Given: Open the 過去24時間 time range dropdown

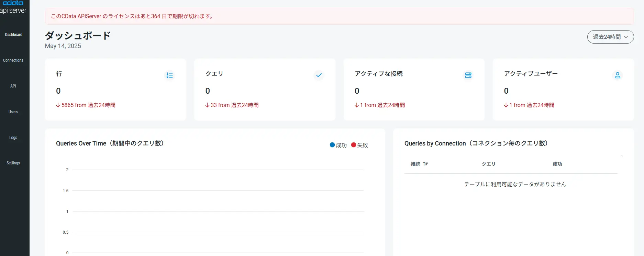Looking at the screenshot, I should [x=610, y=37].
